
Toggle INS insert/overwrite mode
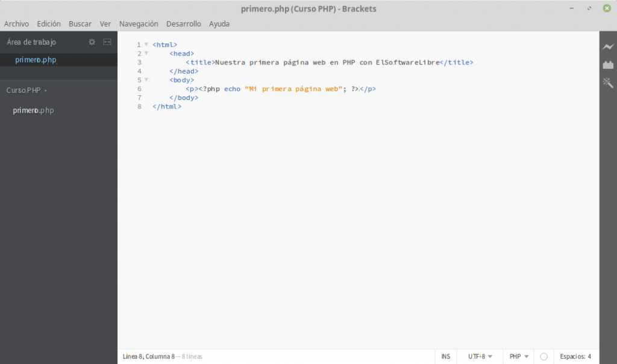point(445,357)
